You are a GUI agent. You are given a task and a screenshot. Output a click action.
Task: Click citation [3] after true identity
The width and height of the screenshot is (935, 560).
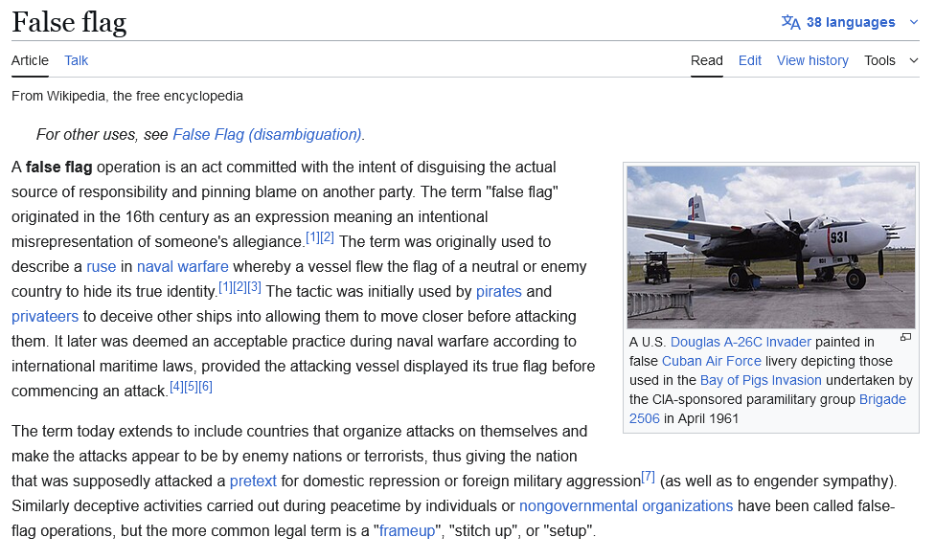pos(254,287)
